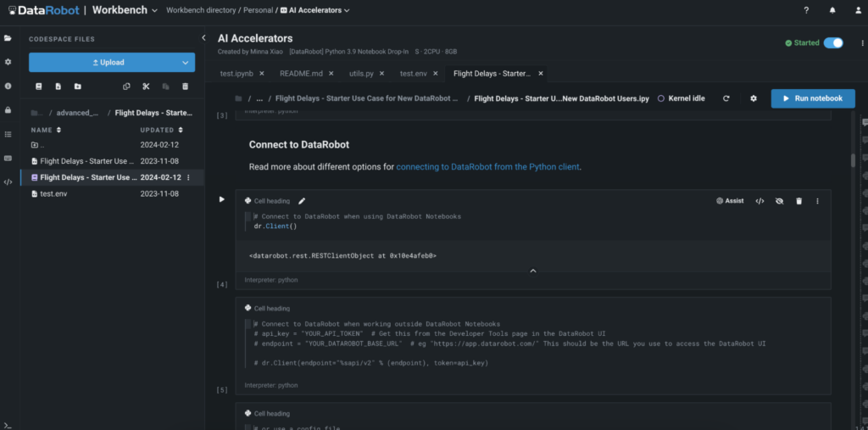Viewport: 868px width, 430px height.
Task: Open codespace more options next to Started toggle
Action: point(862,42)
